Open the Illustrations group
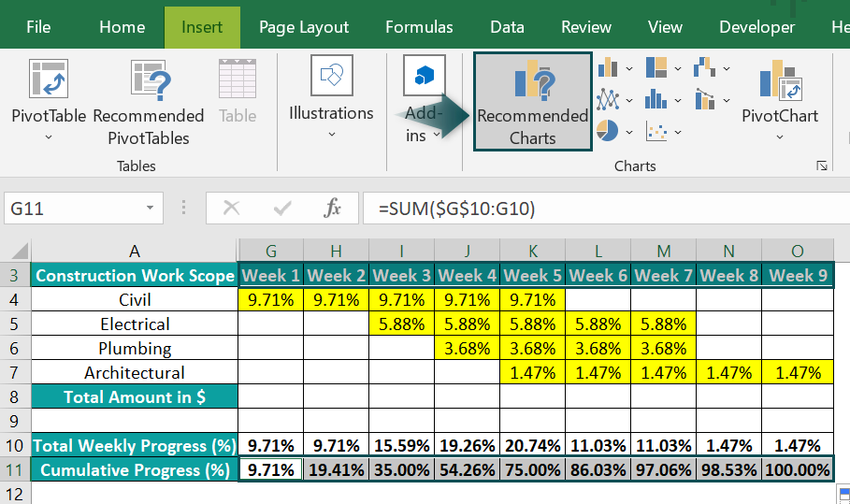Image resolution: width=850 pixels, height=504 pixels. 331,97
